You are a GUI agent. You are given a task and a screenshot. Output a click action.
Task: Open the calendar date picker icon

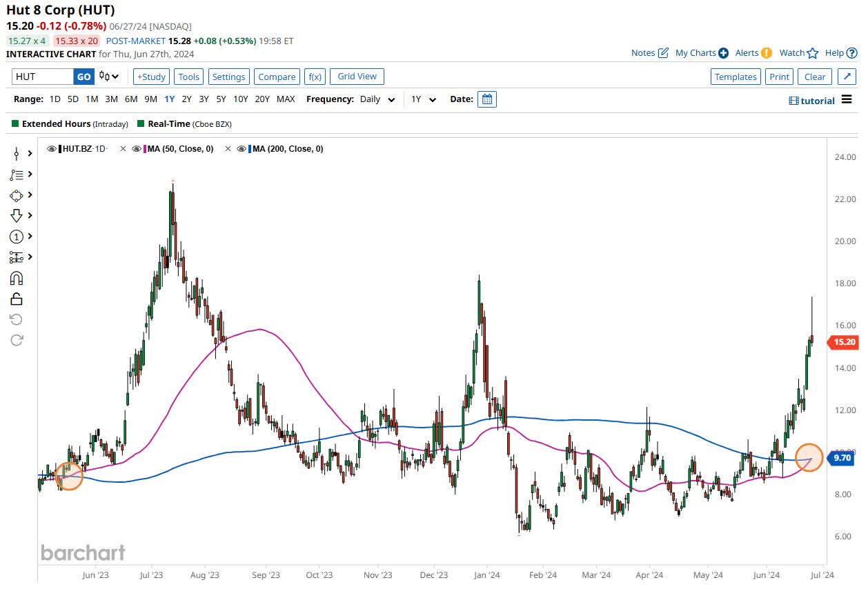click(x=486, y=99)
